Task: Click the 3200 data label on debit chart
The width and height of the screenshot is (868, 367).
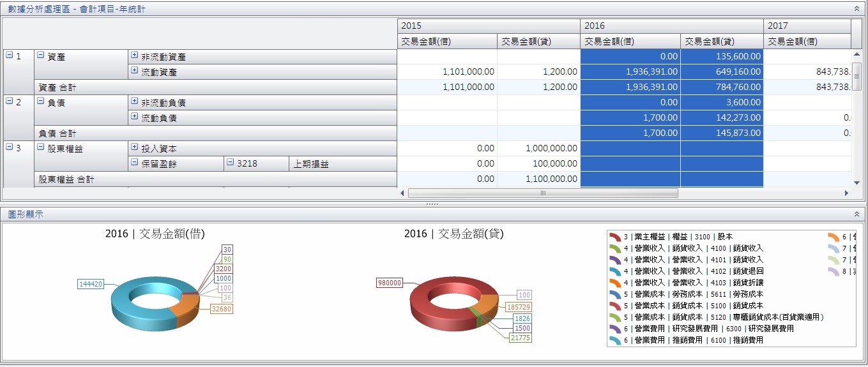Action: [224, 269]
